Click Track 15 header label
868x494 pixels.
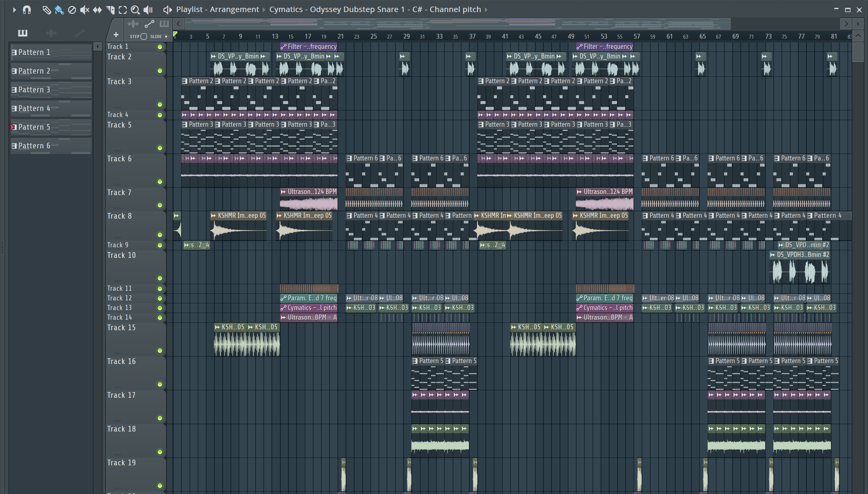coord(121,328)
